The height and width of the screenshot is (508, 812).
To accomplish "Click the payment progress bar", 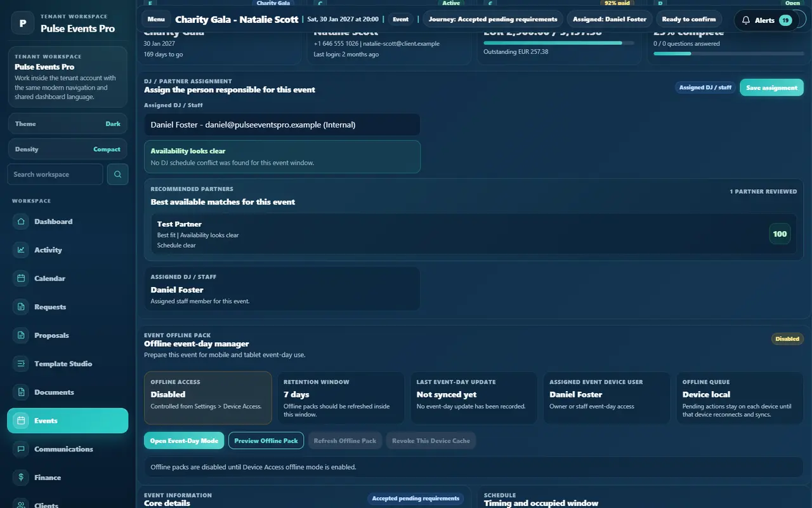I will (558, 43).
